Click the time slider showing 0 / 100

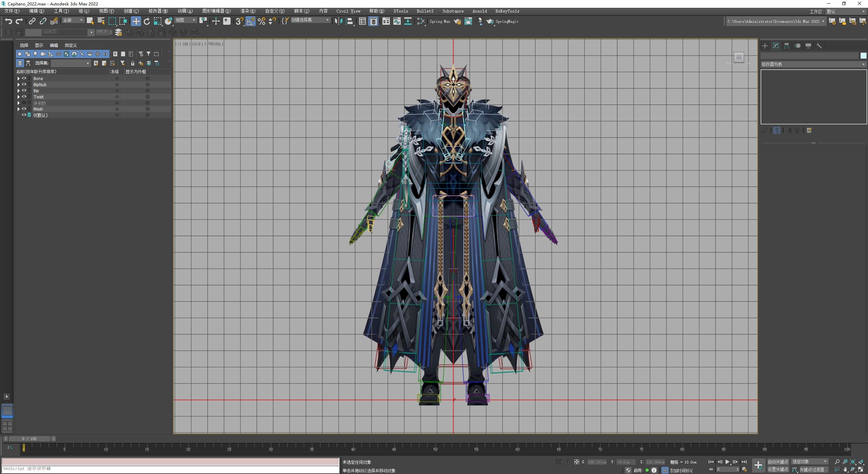(29, 439)
